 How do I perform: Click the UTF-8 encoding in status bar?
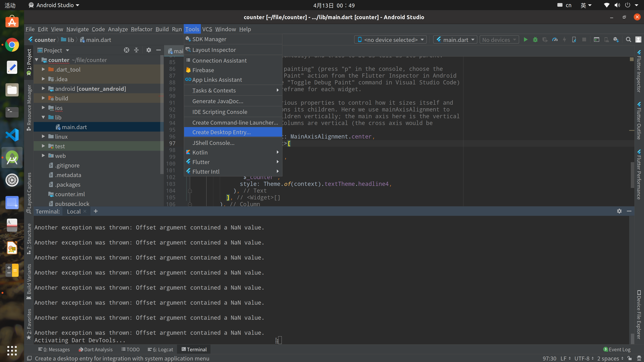pos(584,358)
